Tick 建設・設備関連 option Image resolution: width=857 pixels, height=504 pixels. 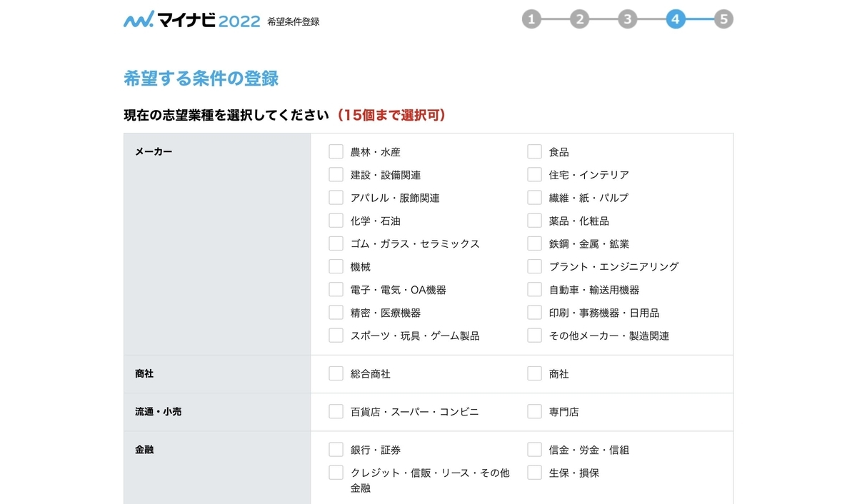336,174
